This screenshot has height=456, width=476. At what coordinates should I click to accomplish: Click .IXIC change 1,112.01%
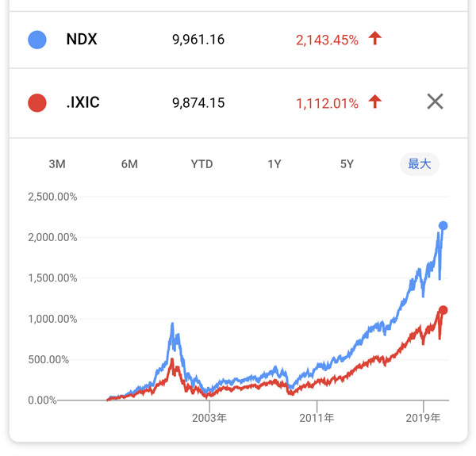[327, 102]
